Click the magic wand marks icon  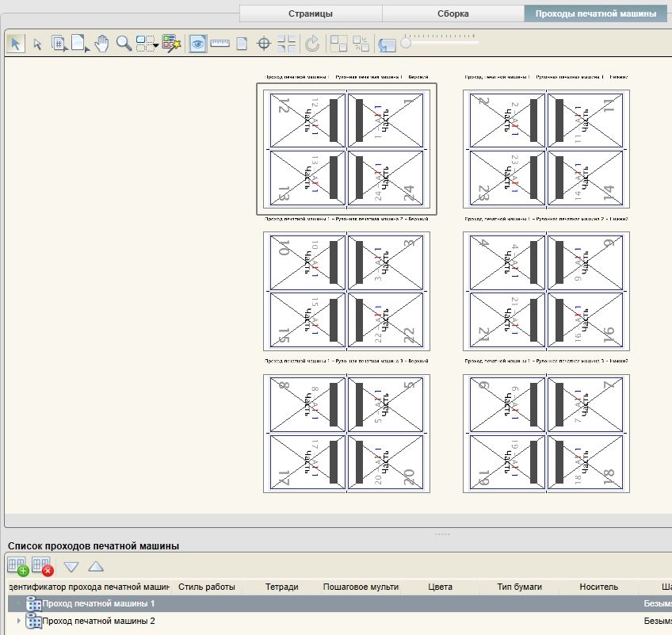(x=171, y=44)
